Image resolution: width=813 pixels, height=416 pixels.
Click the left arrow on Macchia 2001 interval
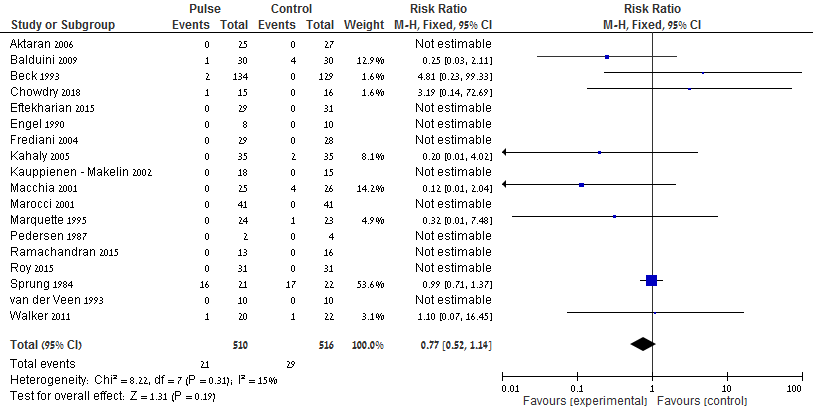point(506,184)
